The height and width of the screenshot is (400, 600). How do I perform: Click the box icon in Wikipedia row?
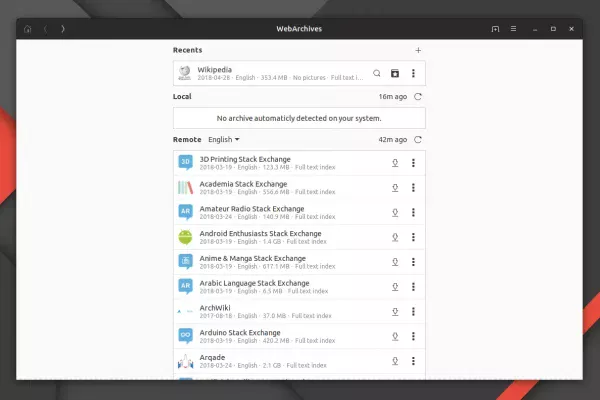[395, 73]
